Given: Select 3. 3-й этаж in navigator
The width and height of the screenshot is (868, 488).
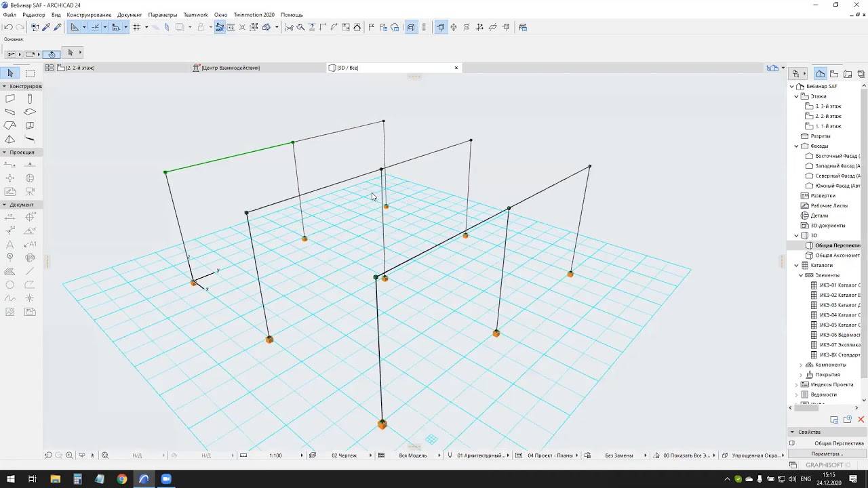Looking at the screenshot, I should 828,106.
